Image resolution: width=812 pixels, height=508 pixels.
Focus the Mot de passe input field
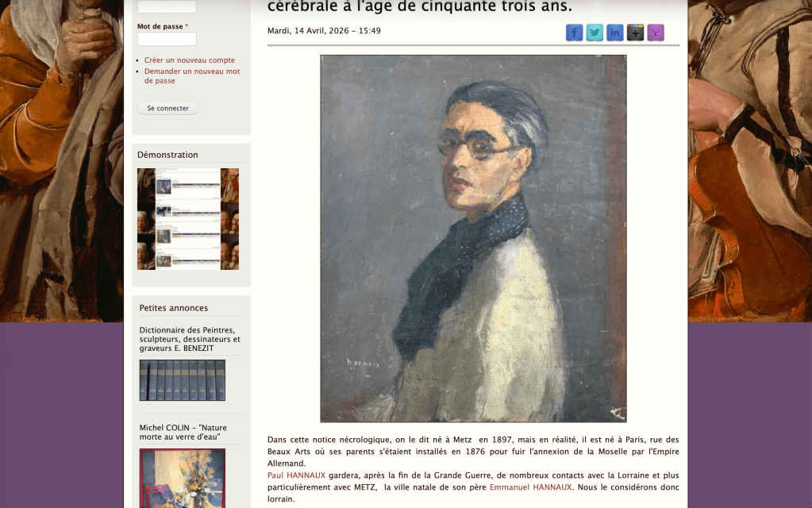[167, 39]
